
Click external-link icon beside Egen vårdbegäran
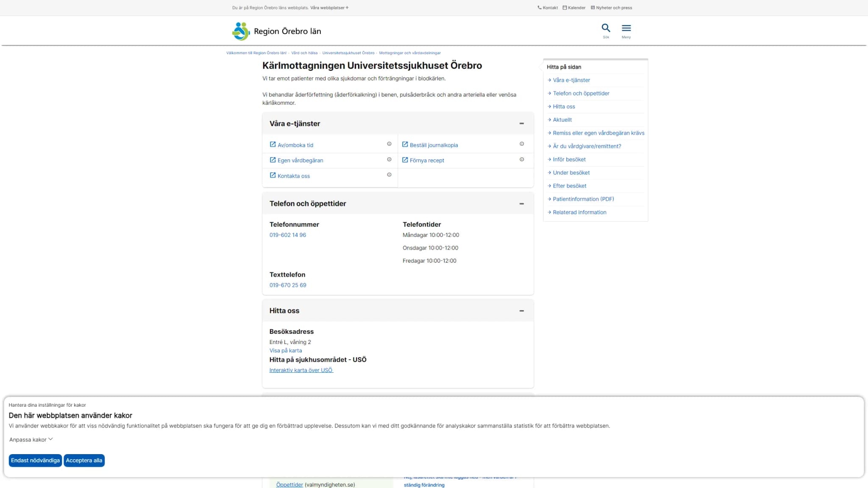pyautogui.click(x=273, y=160)
